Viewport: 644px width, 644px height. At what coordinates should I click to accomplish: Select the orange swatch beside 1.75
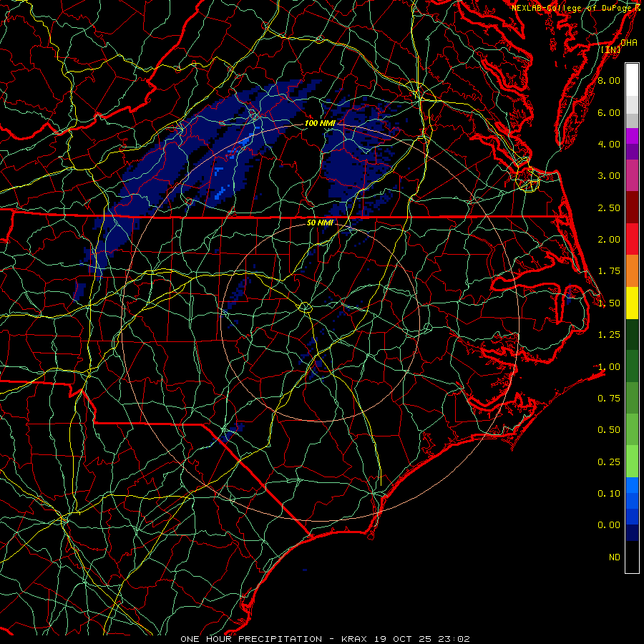click(632, 270)
